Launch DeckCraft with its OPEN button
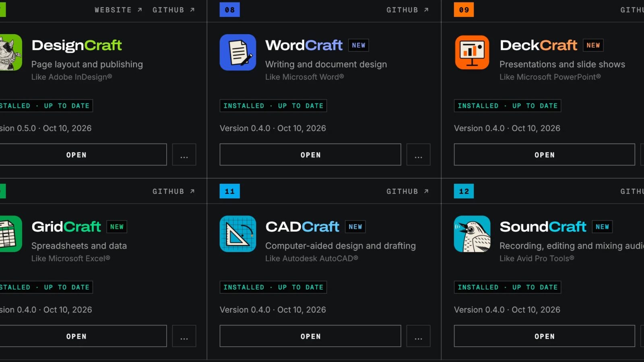The height and width of the screenshot is (362, 644). tap(545, 154)
